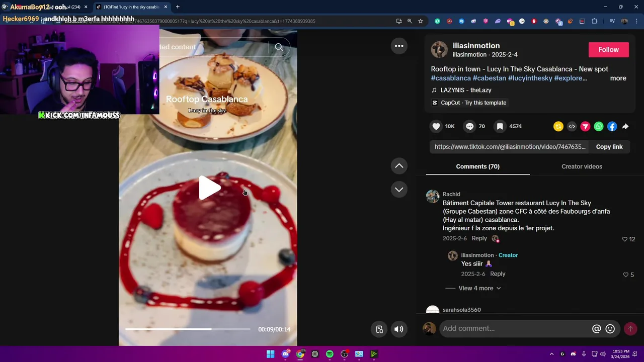This screenshot has width=644, height=362.
Task: Open the #lucyinthesky hashtag
Action: tap(530, 78)
